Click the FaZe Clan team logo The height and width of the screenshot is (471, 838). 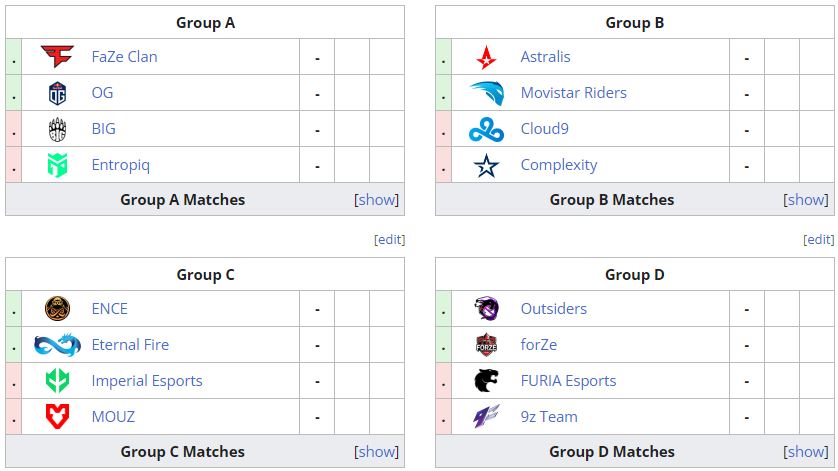57,57
